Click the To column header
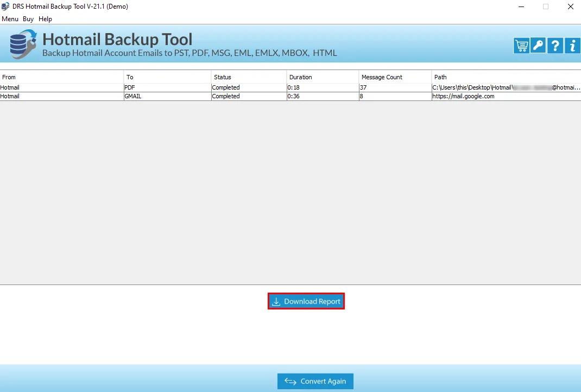This screenshot has height=392, width=581. pyautogui.click(x=167, y=77)
